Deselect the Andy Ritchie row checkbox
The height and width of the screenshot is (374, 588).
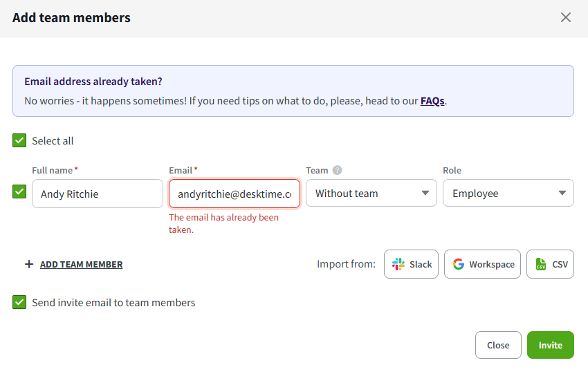tap(19, 191)
